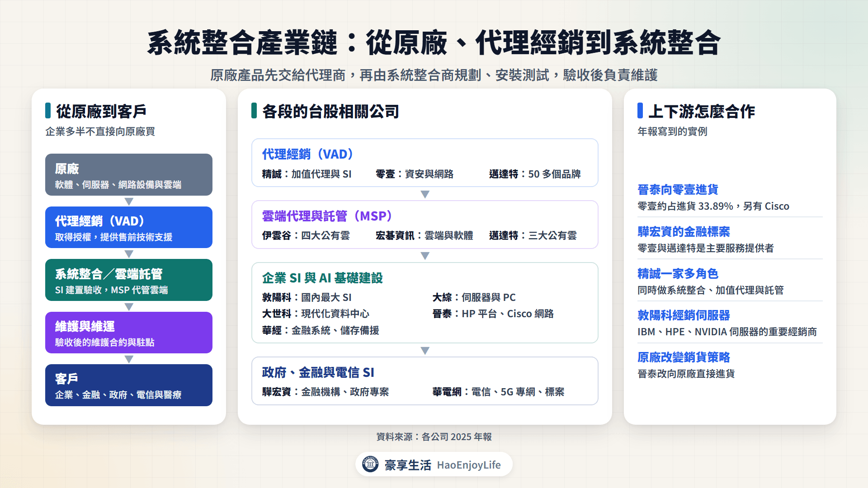Screen dimensions: 868x488
Task: Click the purple 維護與維運 box
Action: click(x=129, y=333)
